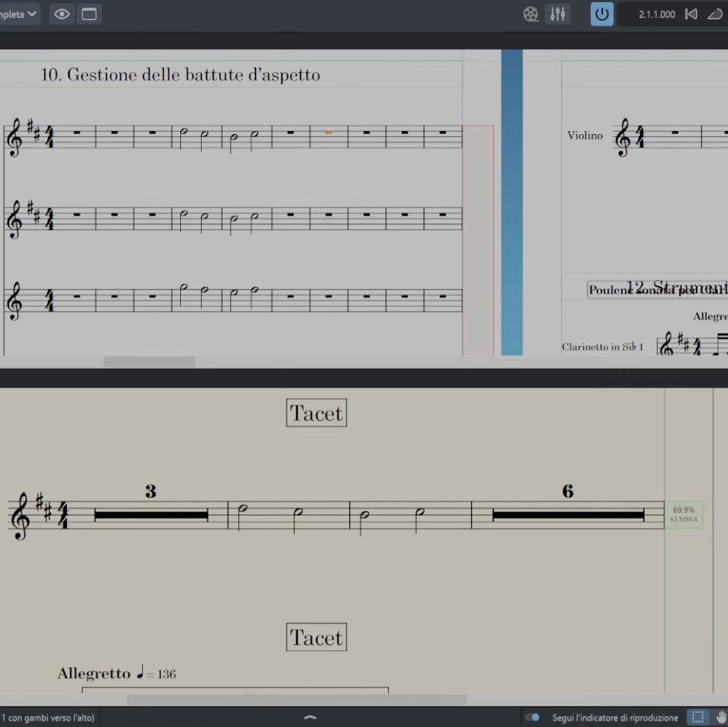
Task: Click the 69.9% frame fullness indicator
Action: [x=683, y=514]
